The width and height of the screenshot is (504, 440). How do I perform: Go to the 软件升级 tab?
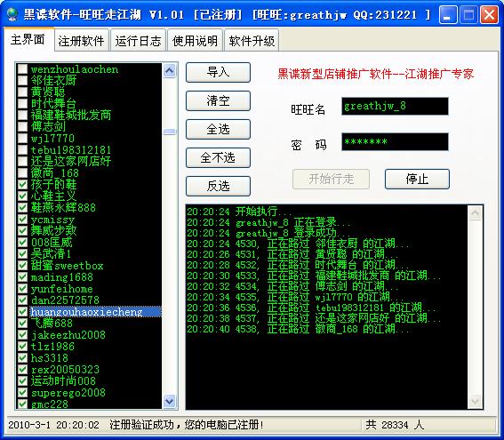(x=252, y=41)
